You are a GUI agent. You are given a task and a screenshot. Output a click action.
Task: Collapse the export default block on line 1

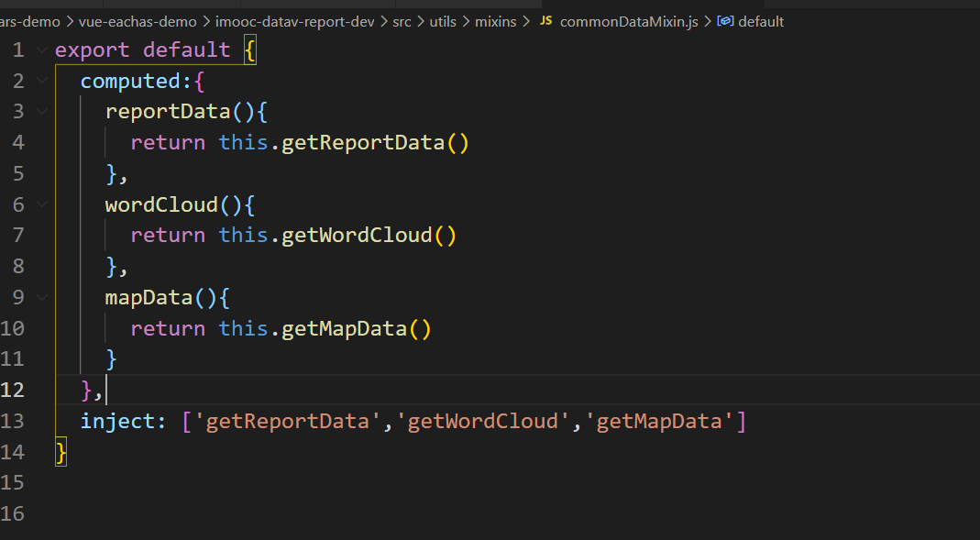click(41, 50)
